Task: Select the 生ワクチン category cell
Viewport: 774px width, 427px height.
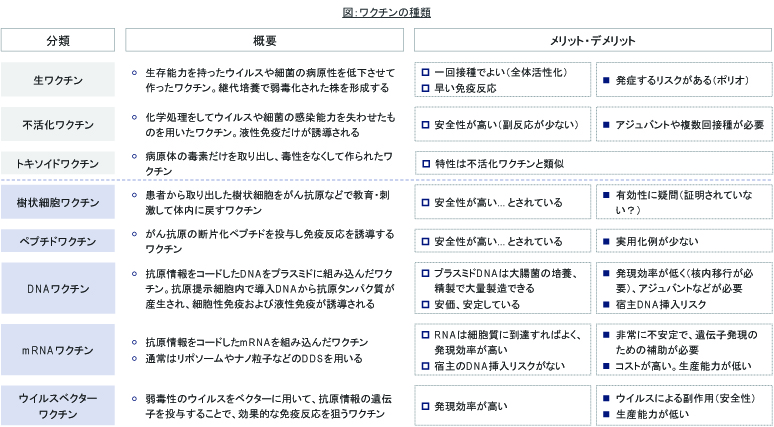Action: pos(59,80)
